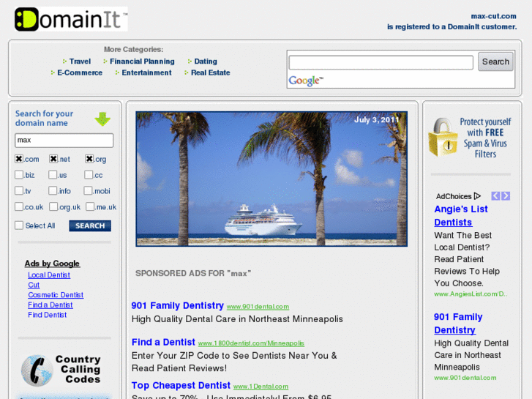
Task: Click the Ads by Google heading
Action: (52, 264)
